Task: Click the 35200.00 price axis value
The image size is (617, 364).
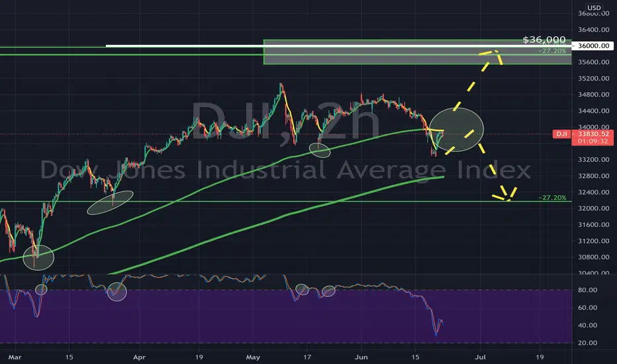Action: tap(593, 78)
